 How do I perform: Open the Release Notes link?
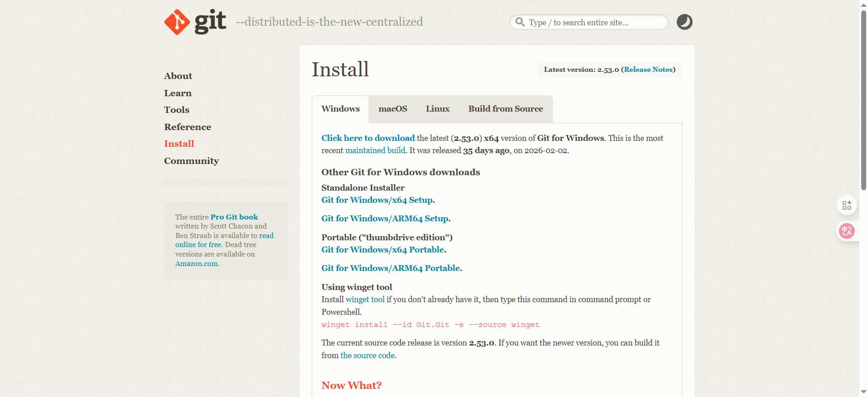coord(648,70)
